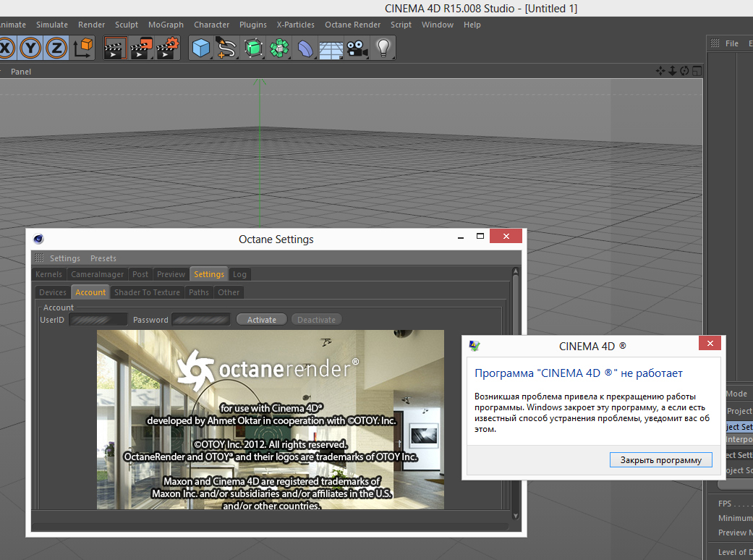Viewport: 753px width, 560px height.
Task: Click the octanerender splash image
Action: pos(271,420)
